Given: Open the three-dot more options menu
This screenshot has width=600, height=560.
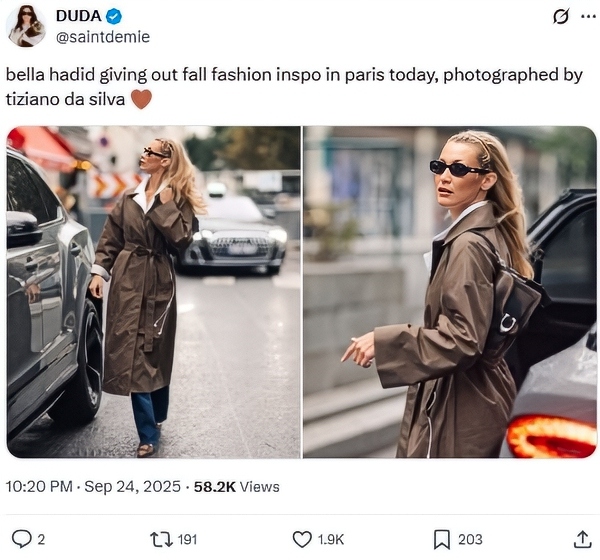Looking at the screenshot, I should point(590,17).
